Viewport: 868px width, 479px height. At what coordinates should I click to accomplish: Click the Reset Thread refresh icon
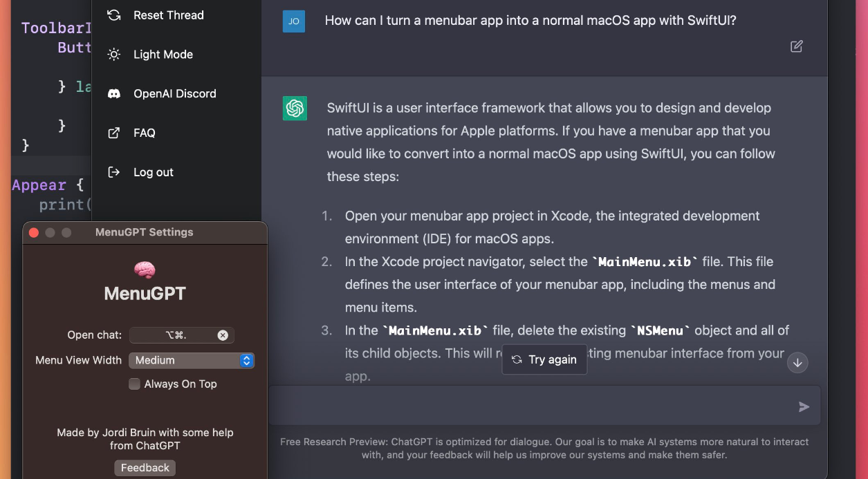point(113,15)
